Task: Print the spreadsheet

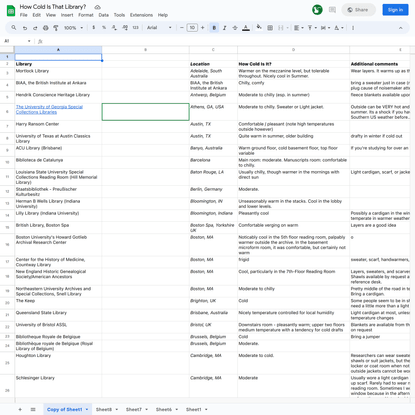Action: 46,28
